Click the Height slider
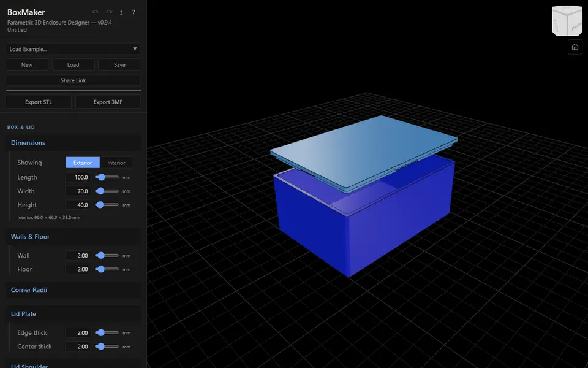Viewport: 588px width, 368px height. pyautogui.click(x=107, y=205)
